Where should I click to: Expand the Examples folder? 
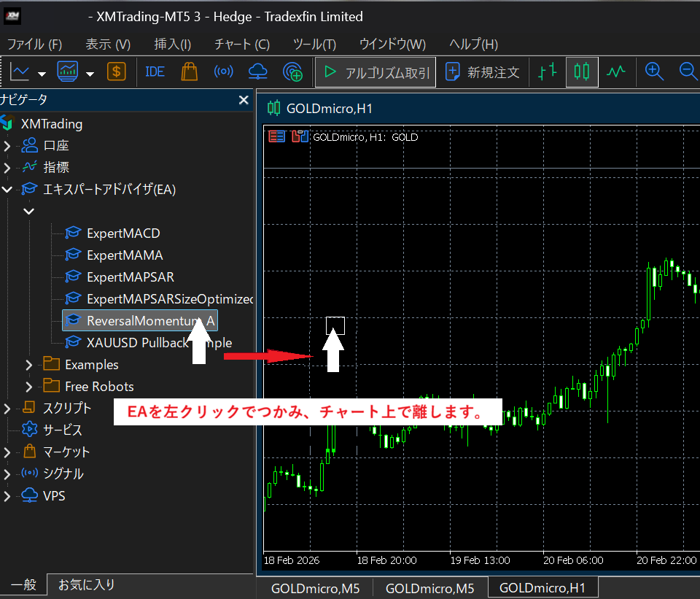(29, 365)
